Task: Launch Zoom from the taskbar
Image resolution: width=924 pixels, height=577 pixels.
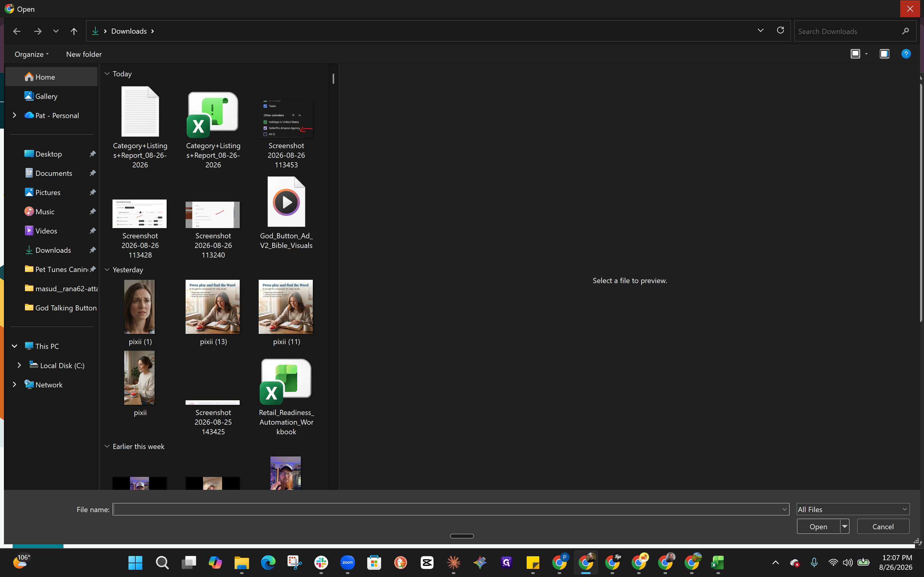Action: pyautogui.click(x=347, y=563)
